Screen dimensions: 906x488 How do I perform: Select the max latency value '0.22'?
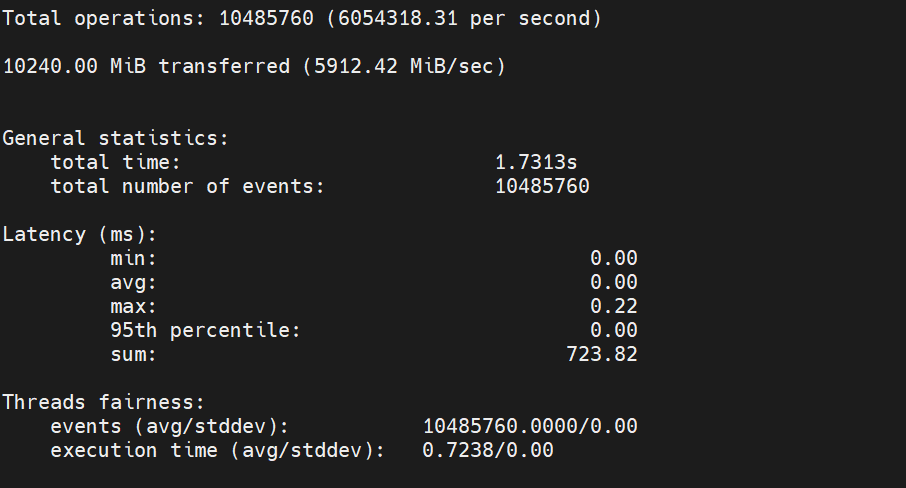click(x=614, y=306)
